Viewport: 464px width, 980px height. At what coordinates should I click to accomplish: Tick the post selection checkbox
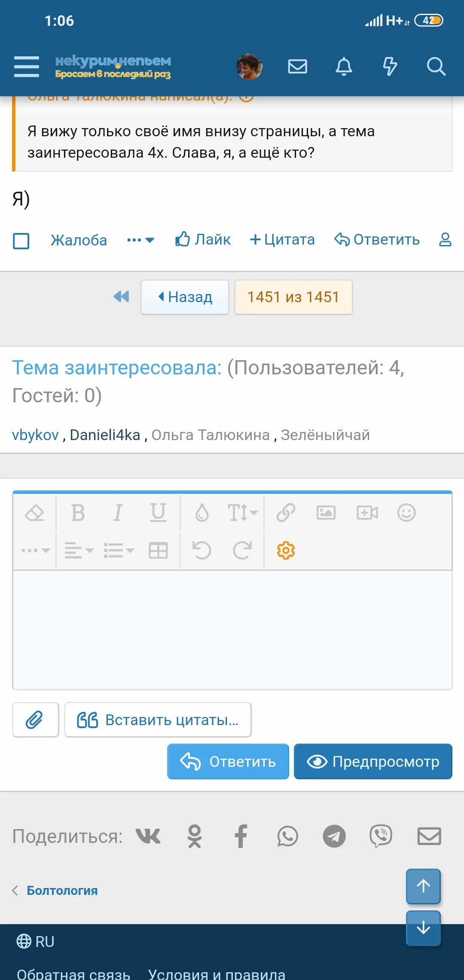pyautogui.click(x=21, y=241)
